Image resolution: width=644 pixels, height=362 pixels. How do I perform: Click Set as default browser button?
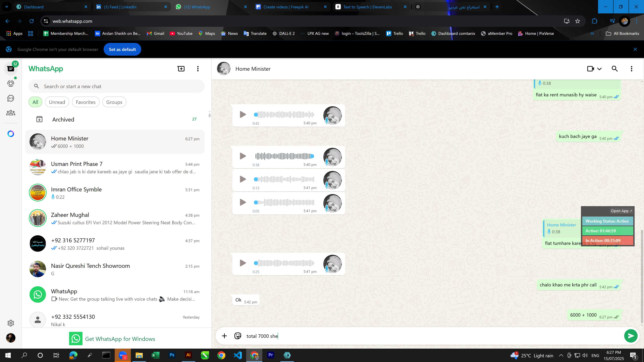pos(122,49)
